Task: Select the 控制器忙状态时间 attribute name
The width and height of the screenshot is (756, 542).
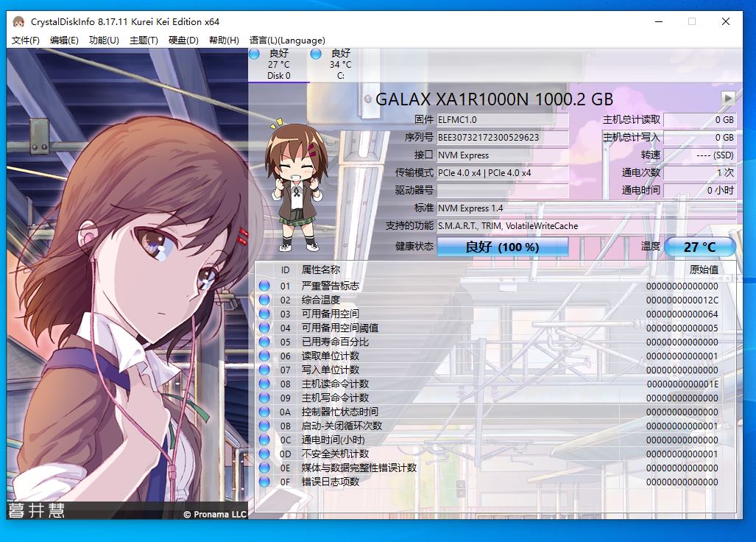Action: (x=340, y=412)
